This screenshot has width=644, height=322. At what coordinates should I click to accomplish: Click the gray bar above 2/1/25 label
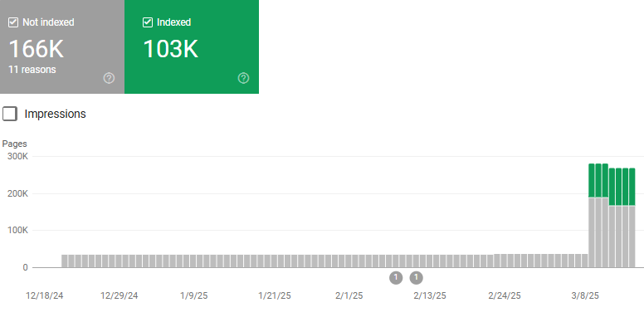click(349, 261)
